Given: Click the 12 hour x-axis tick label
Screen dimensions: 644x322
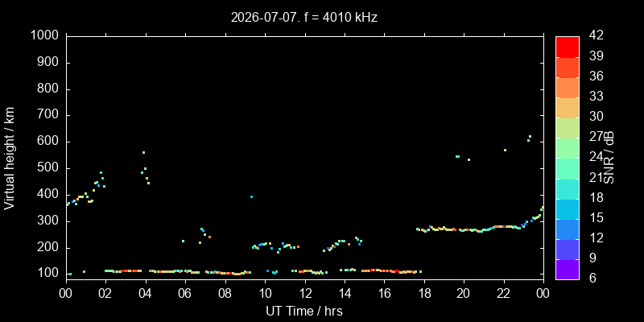Looking at the screenshot, I should tap(305, 292).
